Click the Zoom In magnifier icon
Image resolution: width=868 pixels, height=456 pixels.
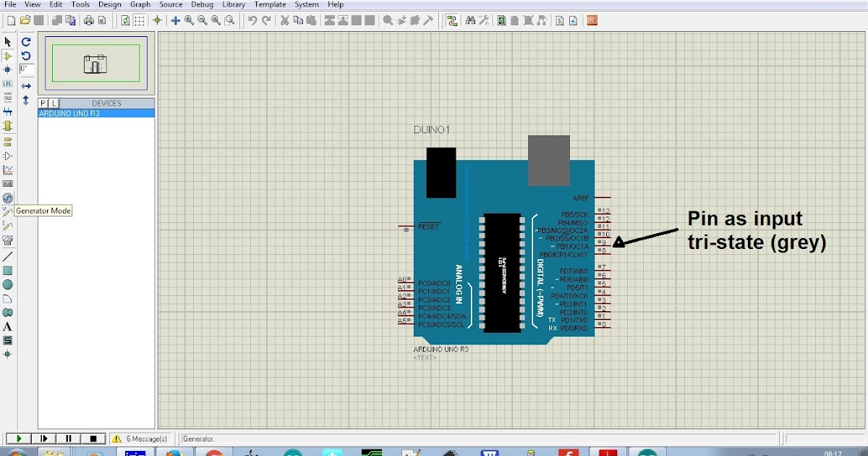coord(190,20)
